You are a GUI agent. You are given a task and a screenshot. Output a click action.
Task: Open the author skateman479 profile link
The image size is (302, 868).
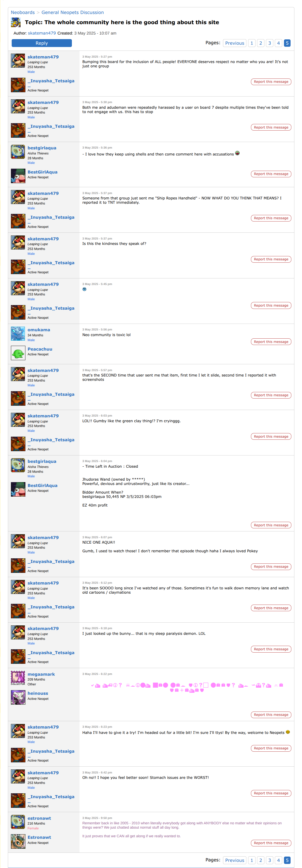point(42,33)
